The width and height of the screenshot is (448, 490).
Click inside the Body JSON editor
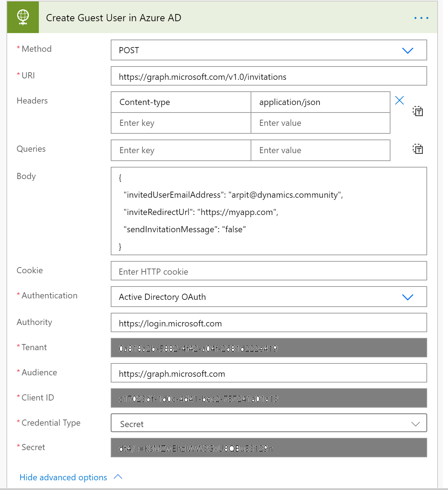(269, 211)
